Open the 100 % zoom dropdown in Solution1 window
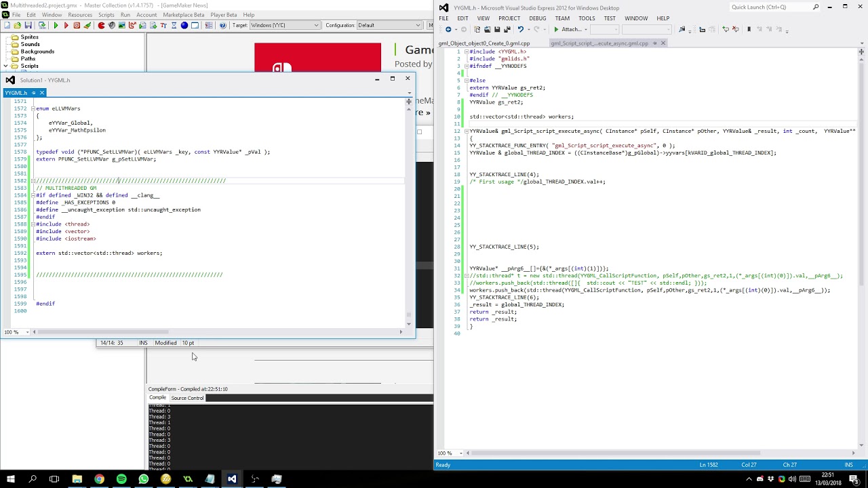This screenshot has width=868, height=488. click(x=28, y=332)
